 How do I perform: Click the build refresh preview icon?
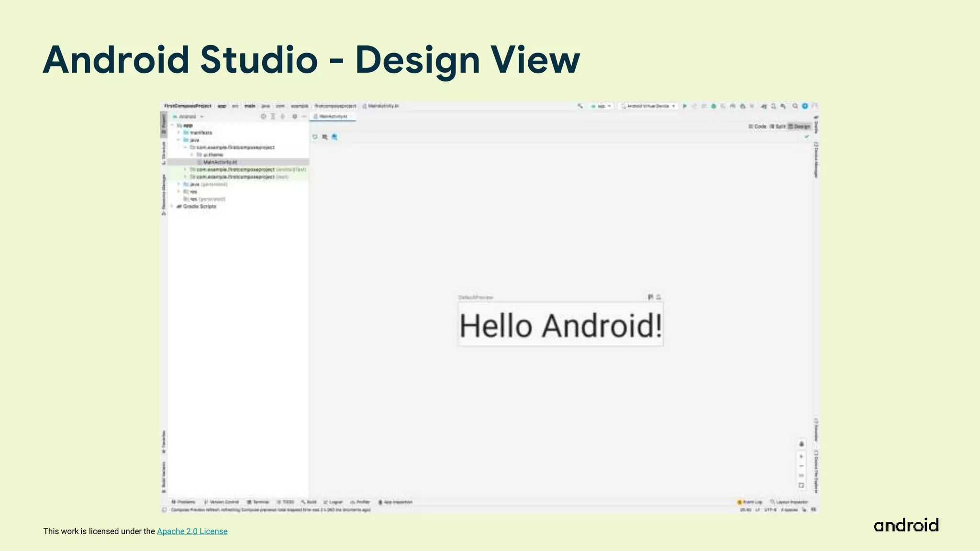tap(315, 137)
